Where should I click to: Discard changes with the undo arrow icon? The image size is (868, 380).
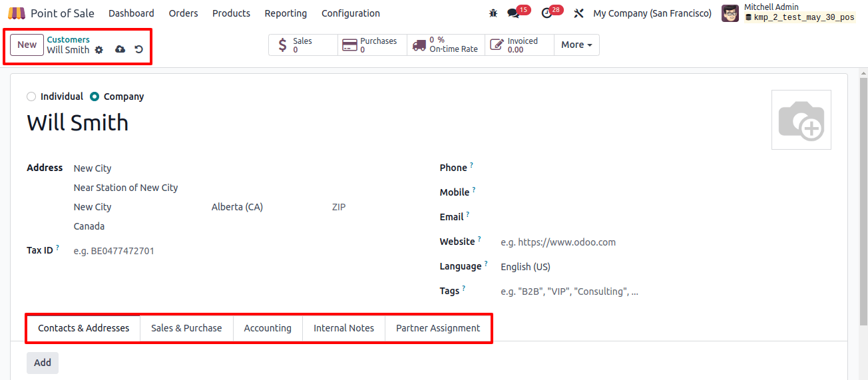tap(138, 49)
